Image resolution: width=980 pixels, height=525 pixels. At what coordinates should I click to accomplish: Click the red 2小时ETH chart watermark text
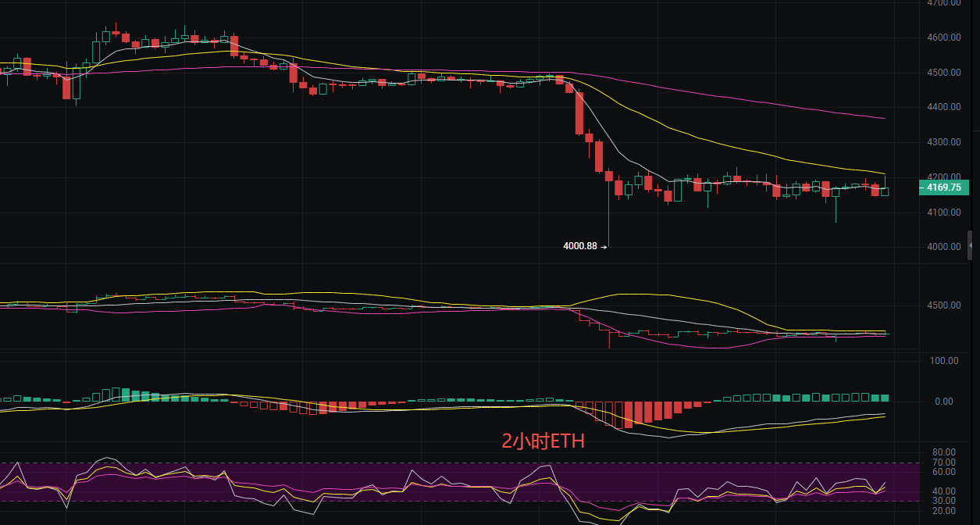click(x=545, y=441)
